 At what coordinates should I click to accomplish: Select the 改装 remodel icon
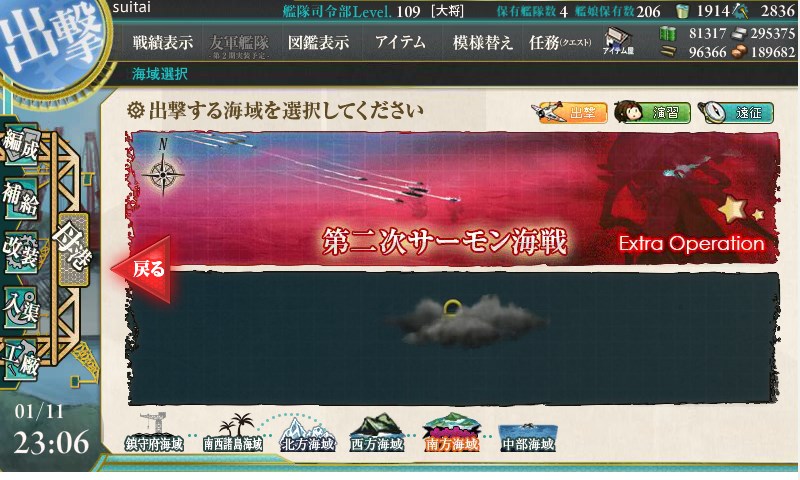click(x=20, y=253)
